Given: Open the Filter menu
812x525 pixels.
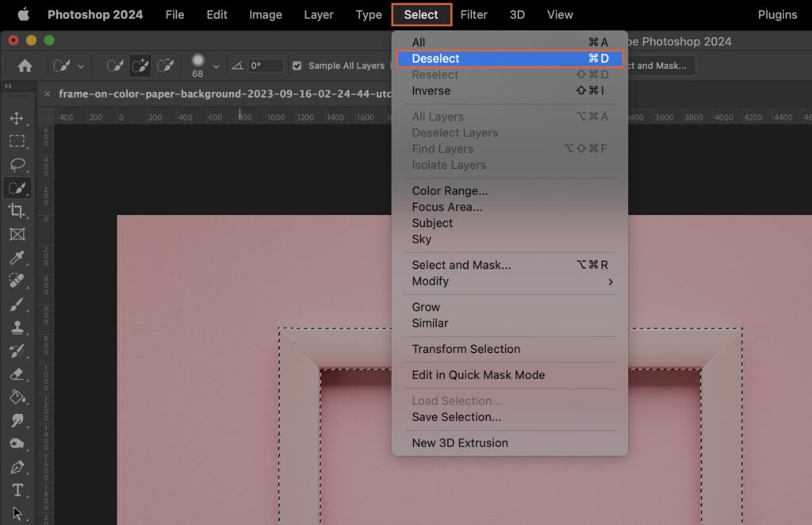Looking at the screenshot, I should point(473,14).
